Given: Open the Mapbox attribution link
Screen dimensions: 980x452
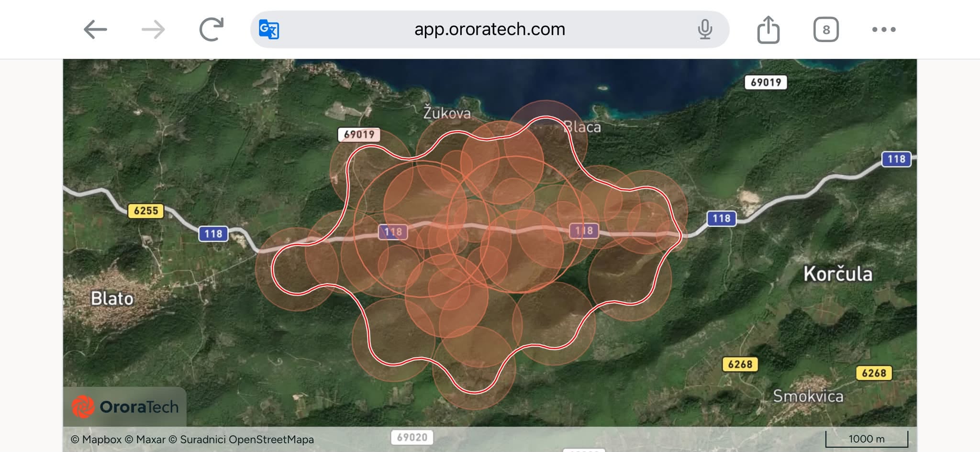Looking at the screenshot, I should (96, 439).
